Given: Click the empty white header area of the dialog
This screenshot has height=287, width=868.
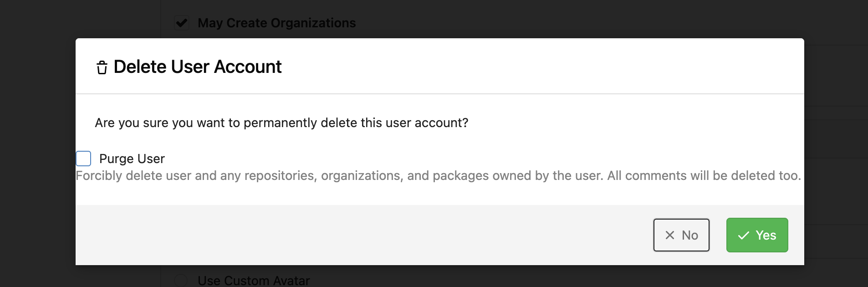Looking at the screenshot, I should pyautogui.click(x=542, y=67).
